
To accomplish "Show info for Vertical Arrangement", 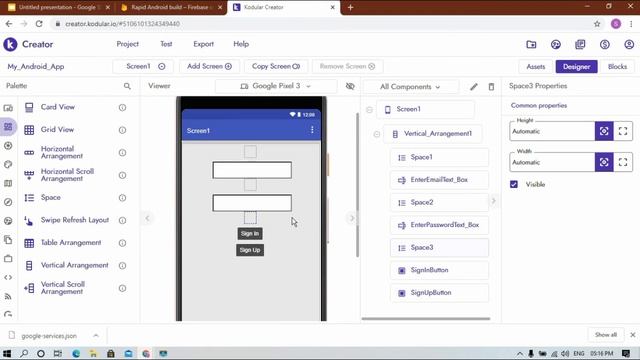I will tap(122, 265).
